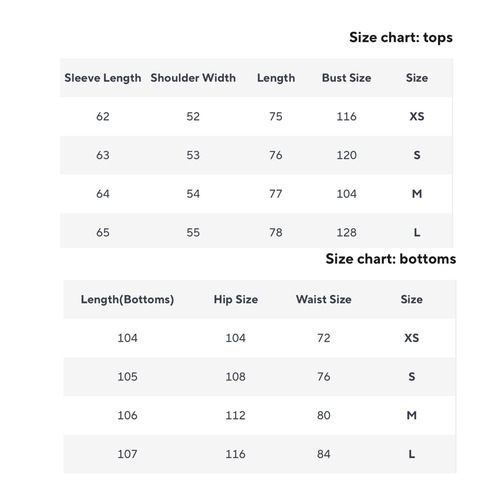Select the XS size in tops chart

click(417, 116)
